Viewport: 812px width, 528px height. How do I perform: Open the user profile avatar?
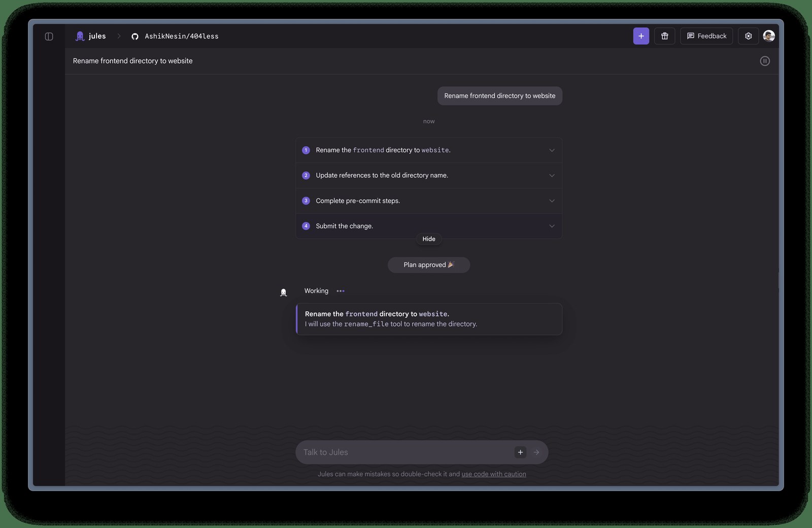pos(769,36)
